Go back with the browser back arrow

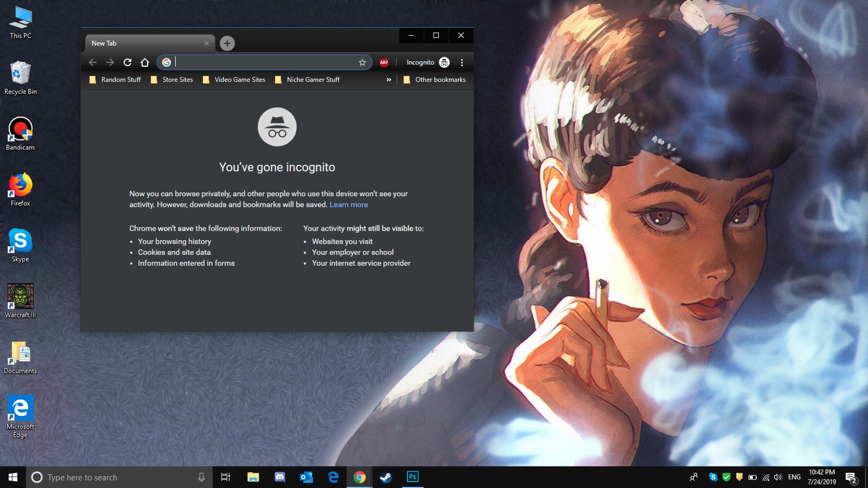[x=93, y=62]
